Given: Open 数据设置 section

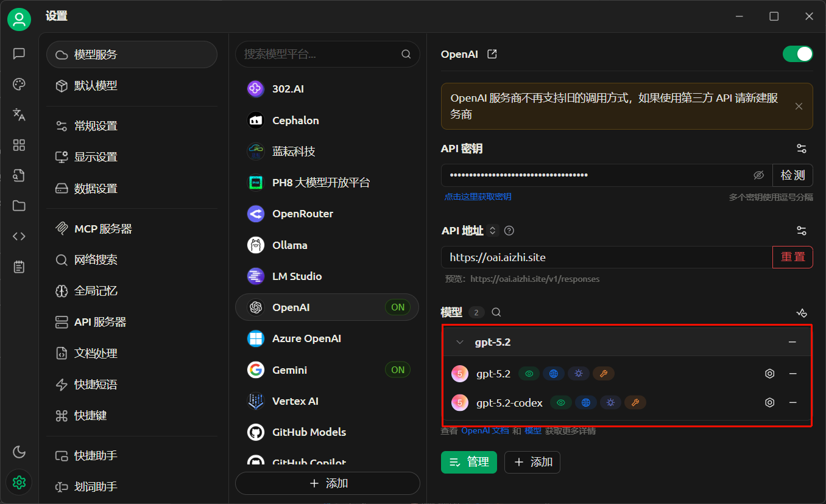Looking at the screenshot, I should (132, 189).
